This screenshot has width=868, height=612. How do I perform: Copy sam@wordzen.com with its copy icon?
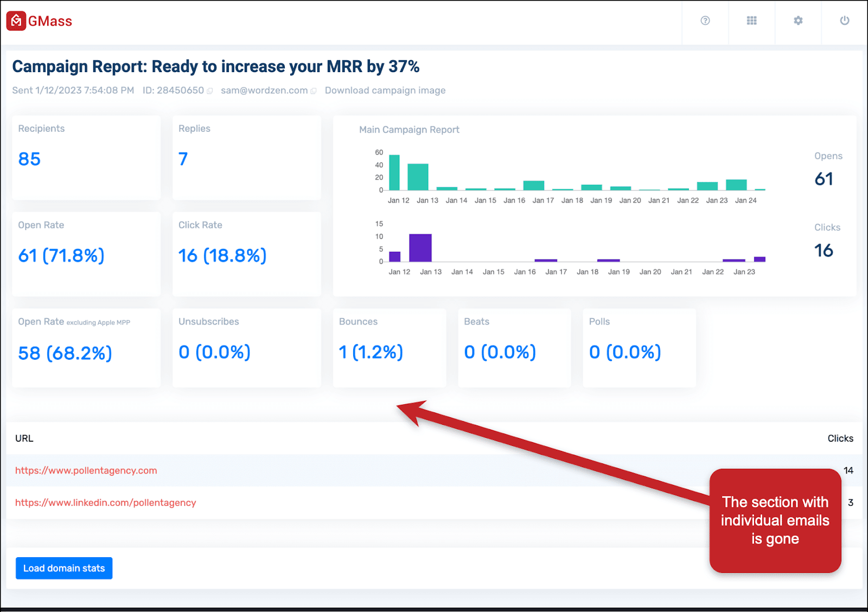pyautogui.click(x=313, y=91)
